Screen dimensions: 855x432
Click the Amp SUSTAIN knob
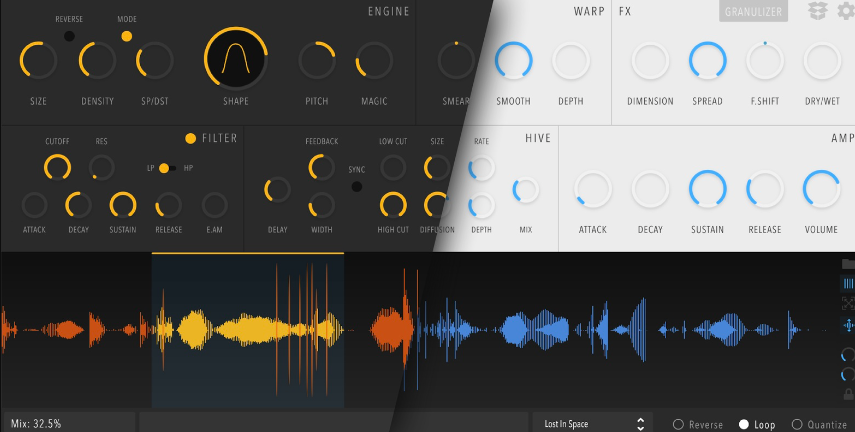pos(707,189)
